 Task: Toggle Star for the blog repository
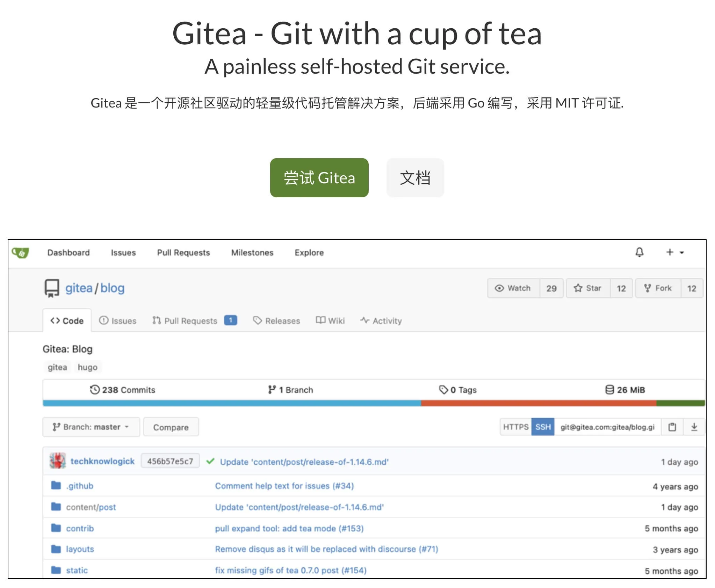[x=588, y=288]
